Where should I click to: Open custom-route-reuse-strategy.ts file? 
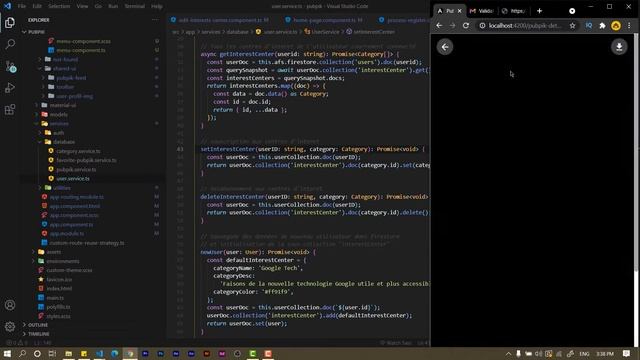tap(87, 242)
